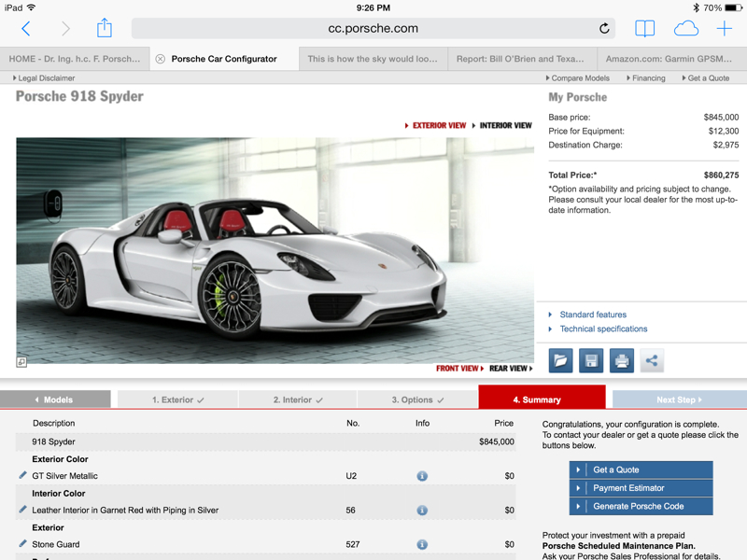
Task: Show info for Leather Interior Garnet Red
Action: (422, 511)
